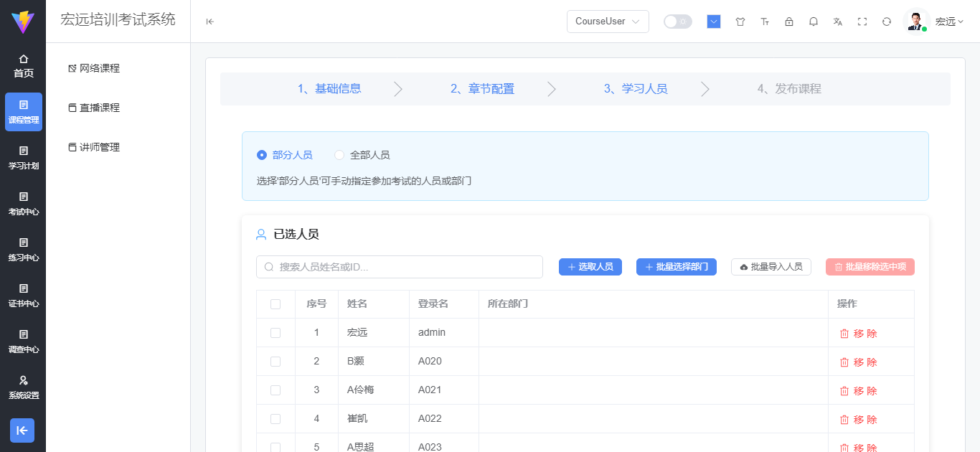
Task: Click the 选取人员 button
Action: pos(590,266)
